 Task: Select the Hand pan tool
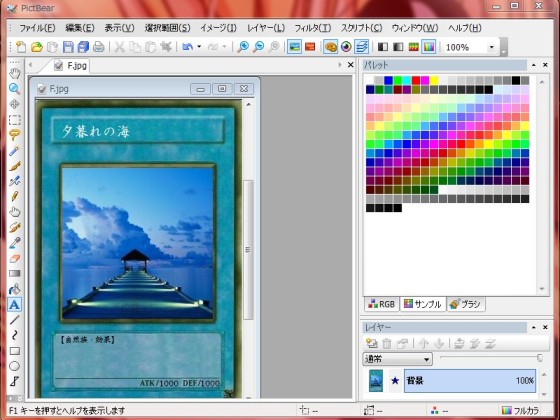tap(14, 74)
